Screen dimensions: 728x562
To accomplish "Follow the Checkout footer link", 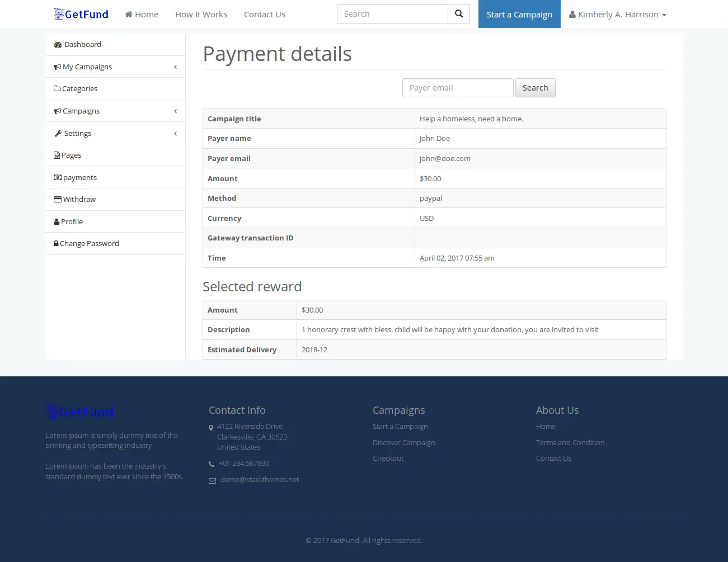I will pyautogui.click(x=388, y=458).
